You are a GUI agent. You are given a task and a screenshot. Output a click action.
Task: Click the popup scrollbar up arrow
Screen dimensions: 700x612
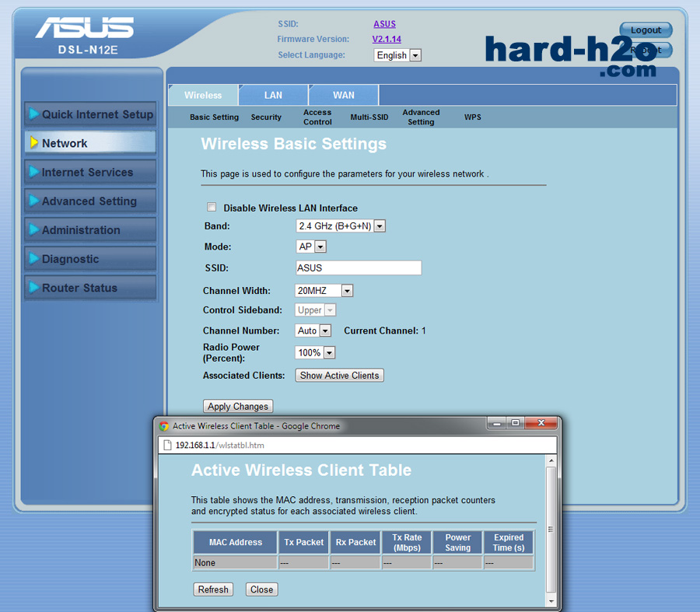551,460
